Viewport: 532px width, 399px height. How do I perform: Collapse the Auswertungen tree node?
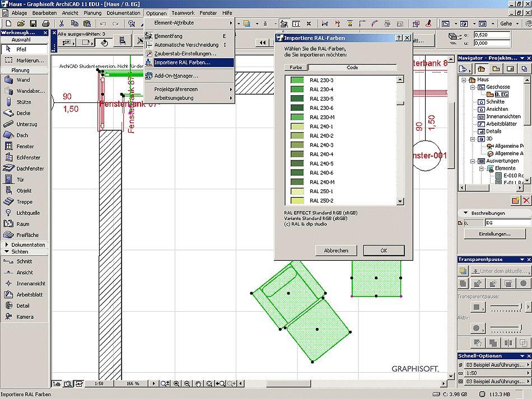click(473, 161)
